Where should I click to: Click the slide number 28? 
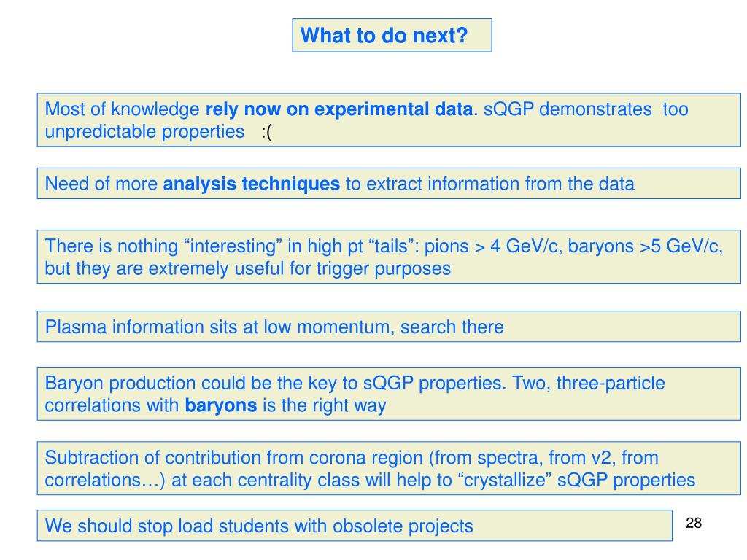click(x=694, y=523)
